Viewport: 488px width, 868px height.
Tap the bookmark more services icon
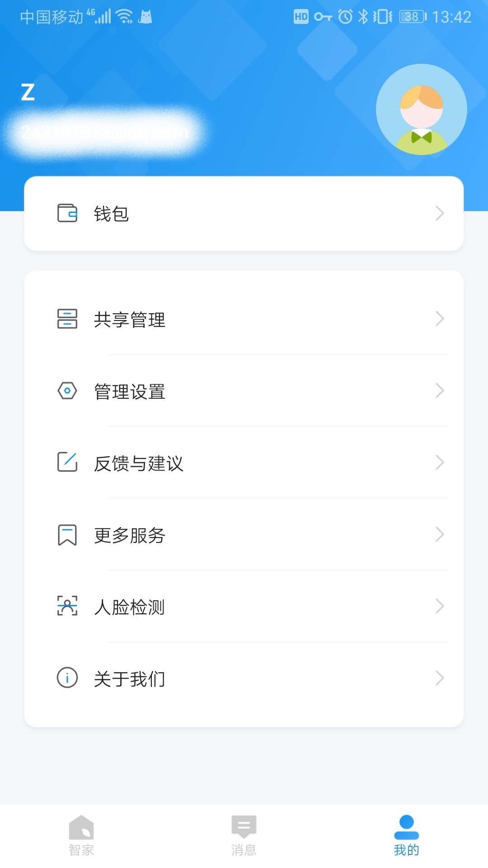click(x=67, y=535)
